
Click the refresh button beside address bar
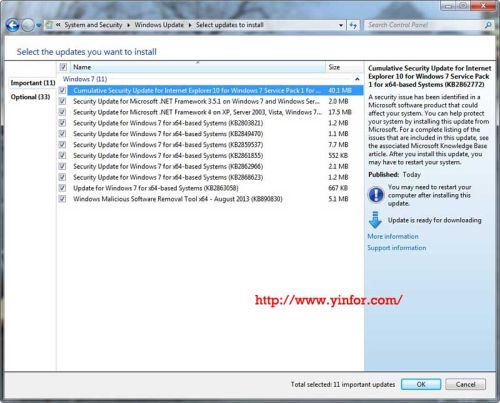pos(353,25)
